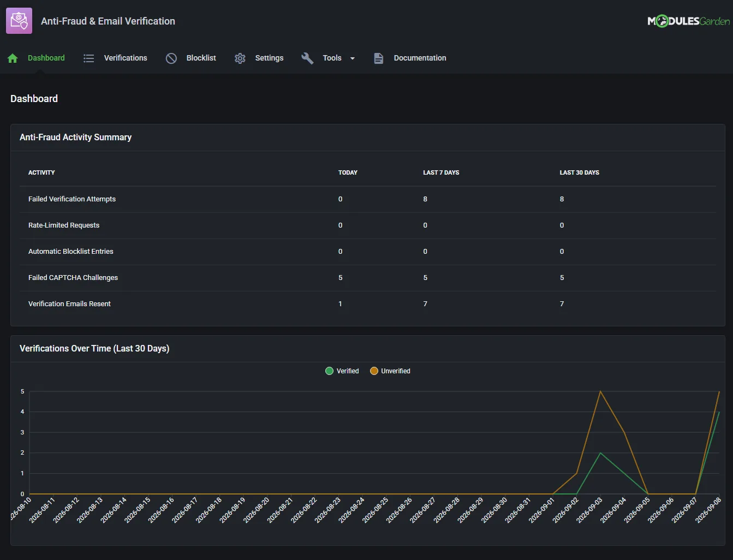This screenshot has width=733, height=560.
Task: Click Verification Emails Resent Last 30 Days value
Action: 562,304
